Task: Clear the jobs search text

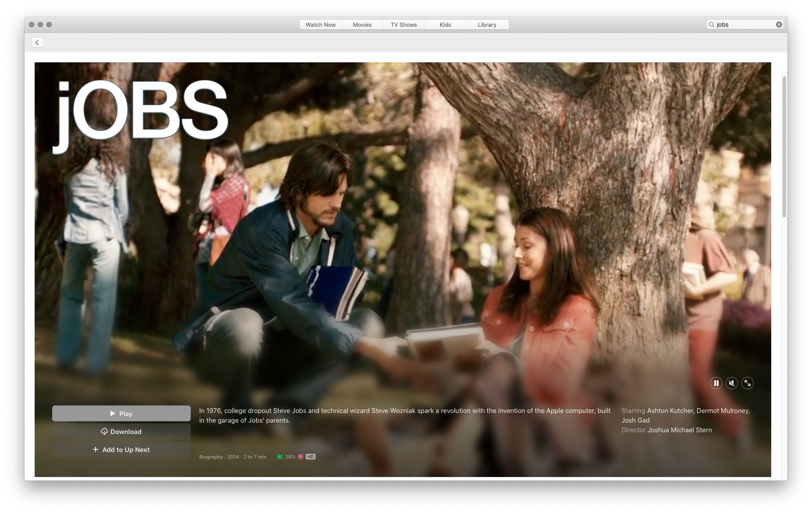Action: (x=779, y=25)
